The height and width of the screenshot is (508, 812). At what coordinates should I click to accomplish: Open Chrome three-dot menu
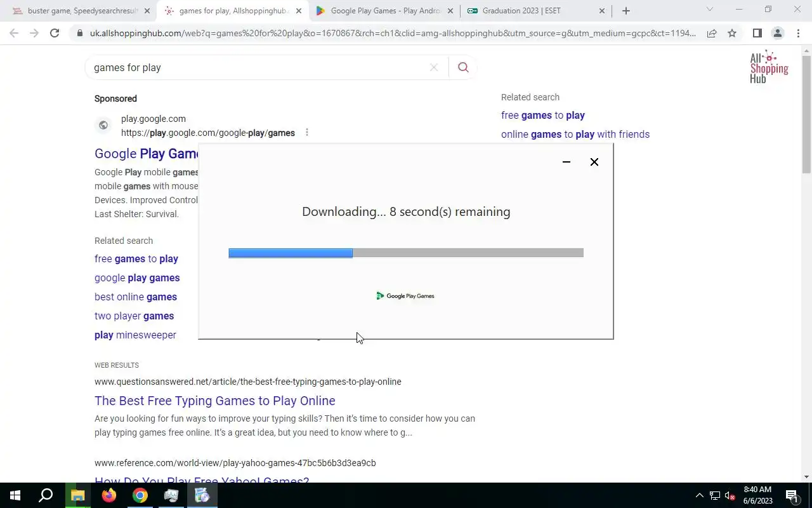tap(798, 33)
